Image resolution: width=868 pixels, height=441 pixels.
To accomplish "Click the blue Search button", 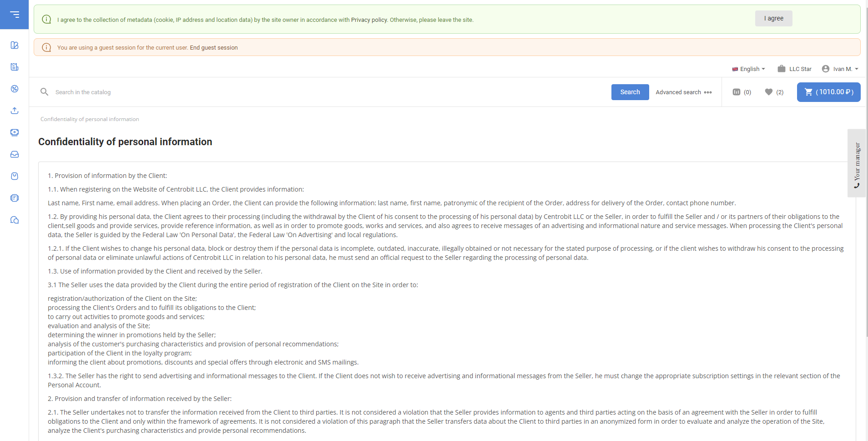I will click(630, 92).
